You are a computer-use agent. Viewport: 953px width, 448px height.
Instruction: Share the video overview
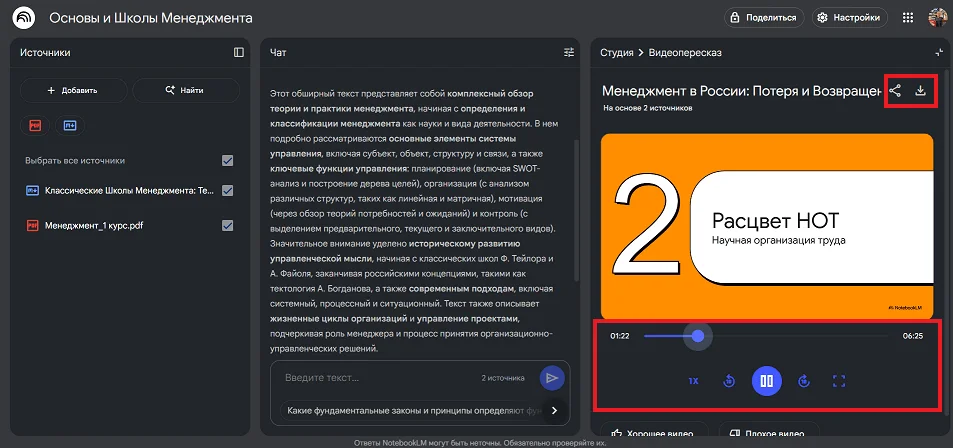895,91
